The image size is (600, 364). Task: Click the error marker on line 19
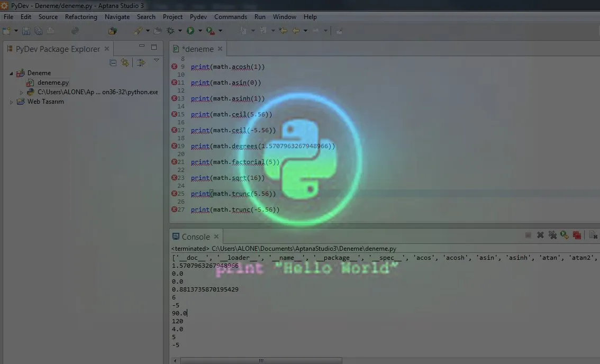click(x=174, y=146)
